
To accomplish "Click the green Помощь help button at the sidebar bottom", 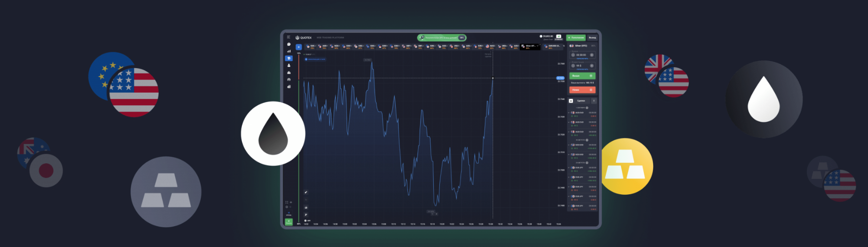I will tap(289, 222).
